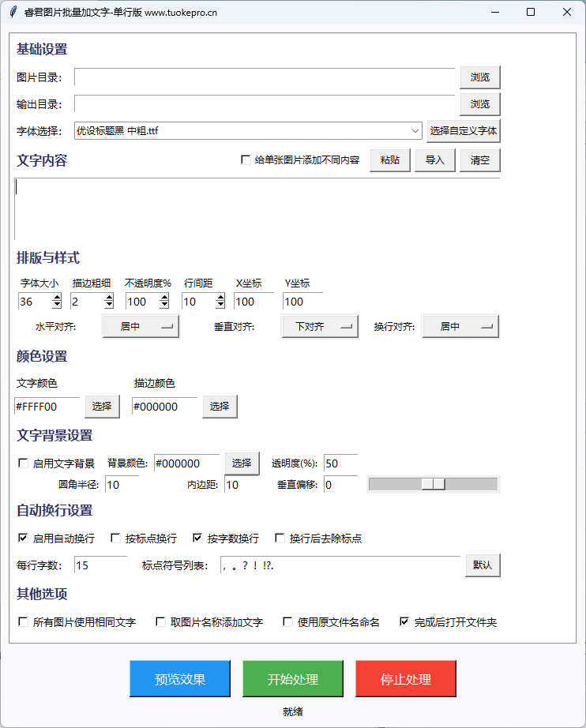Open 水平对齐 alignment dropdown
The height and width of the screenshot is (728, 586).
tap(141, 326)
